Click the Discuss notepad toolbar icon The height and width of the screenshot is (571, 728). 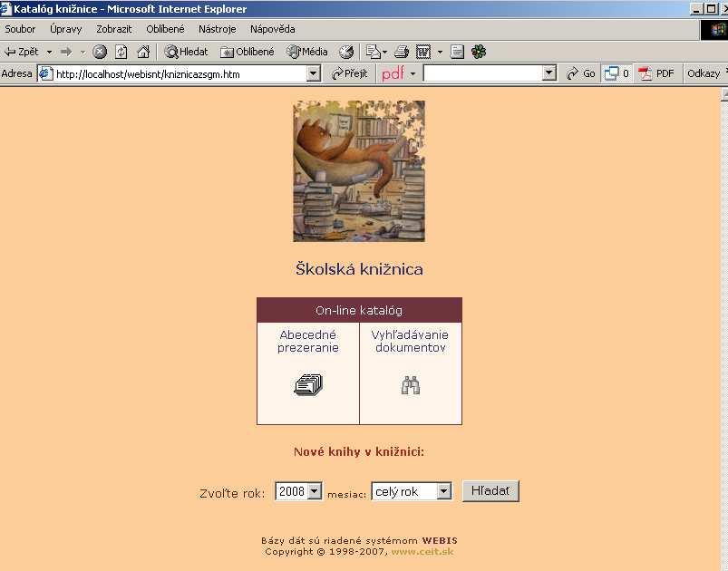[457, 52]
